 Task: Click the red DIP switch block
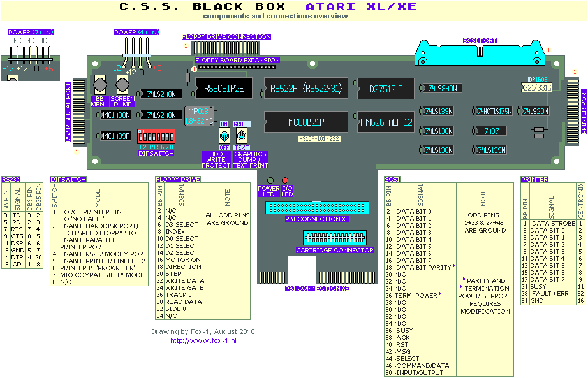[x=156, y=137]
